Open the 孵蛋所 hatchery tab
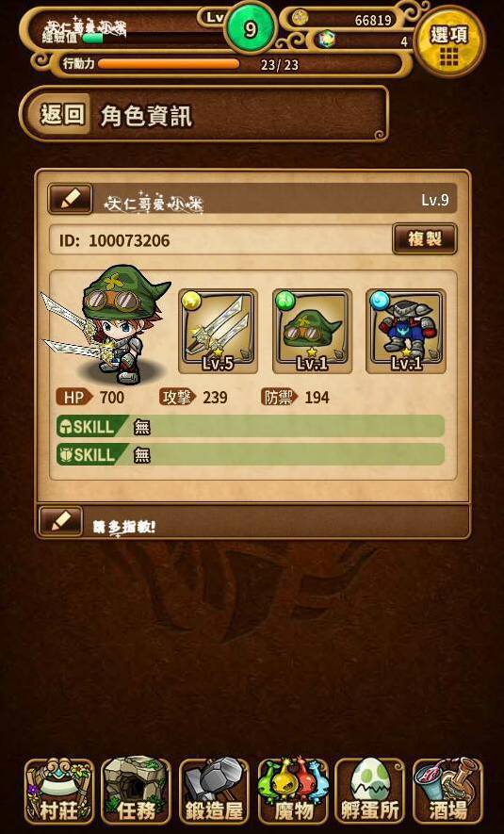This screenshot has height=834, width=504. [370, 791]
